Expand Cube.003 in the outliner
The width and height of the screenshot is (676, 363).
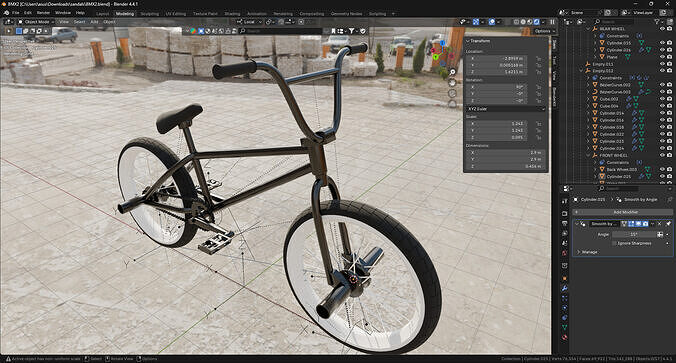click(x=588, y=99)
